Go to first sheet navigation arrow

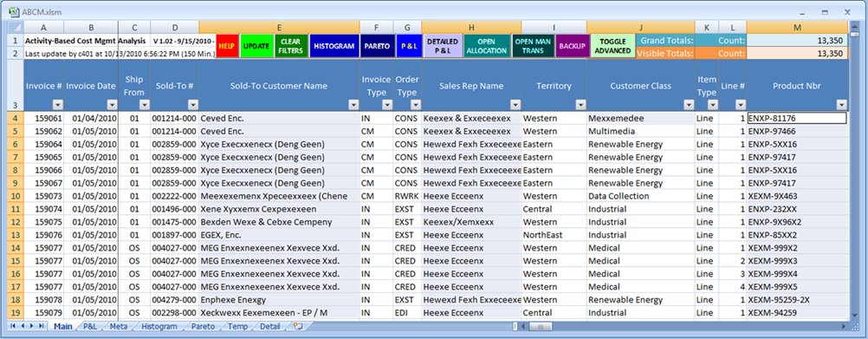click(13, 326)
